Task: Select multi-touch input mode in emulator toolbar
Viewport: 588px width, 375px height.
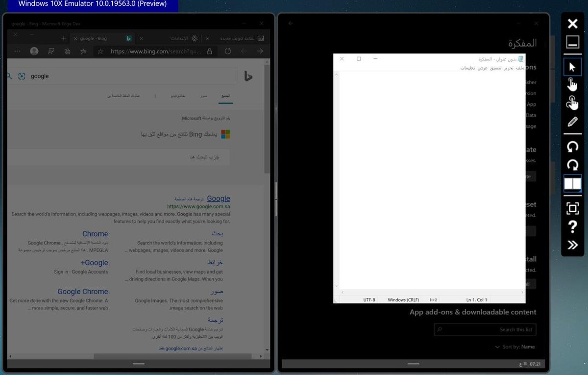Action: click(572, 103)
